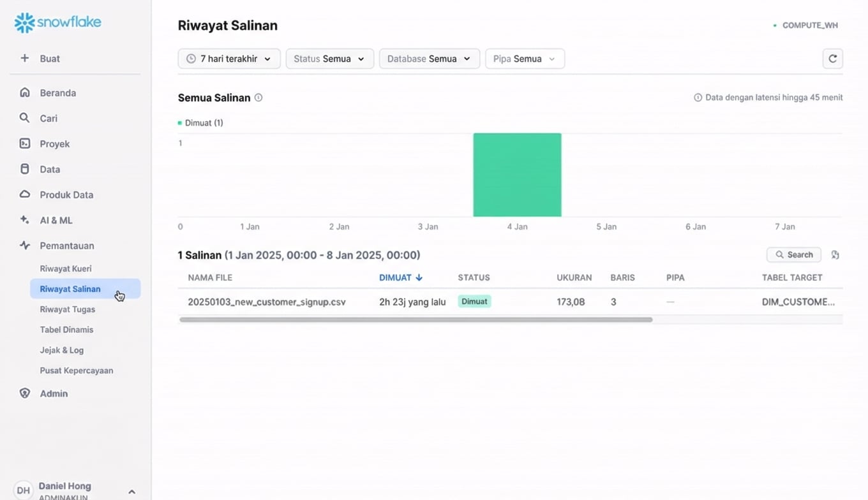Toggle the Dimuat (1) legend item
868x500 pixels.
coord(200,122)
